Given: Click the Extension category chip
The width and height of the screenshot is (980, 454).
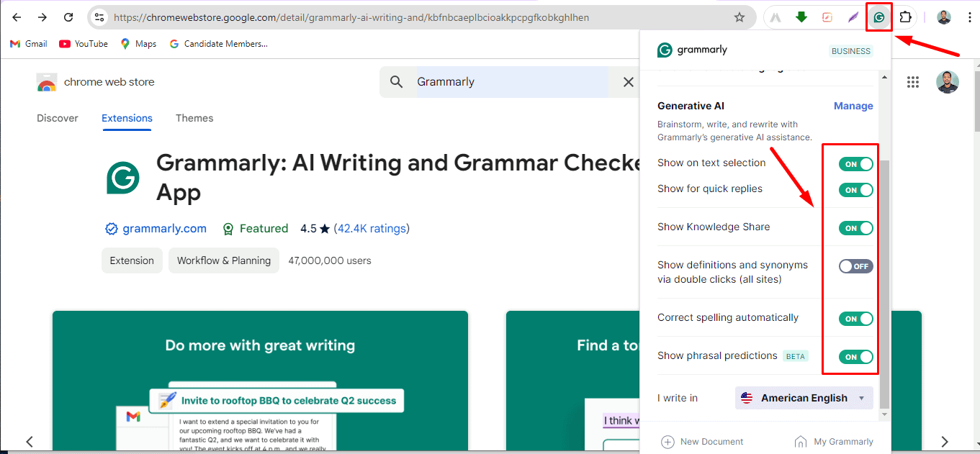Looking at the screenshot, I should click(x=132, y=260).
